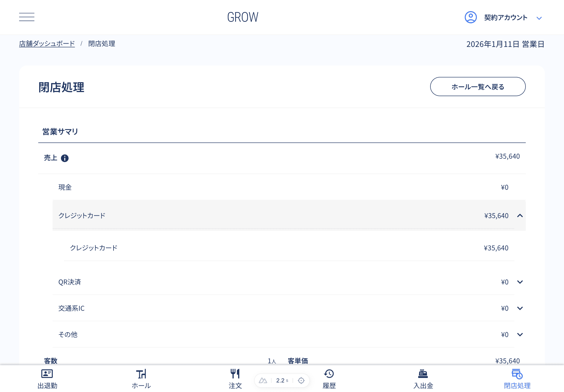
Task: Open the hamburger navigation menu
Action: pos(27,17)
